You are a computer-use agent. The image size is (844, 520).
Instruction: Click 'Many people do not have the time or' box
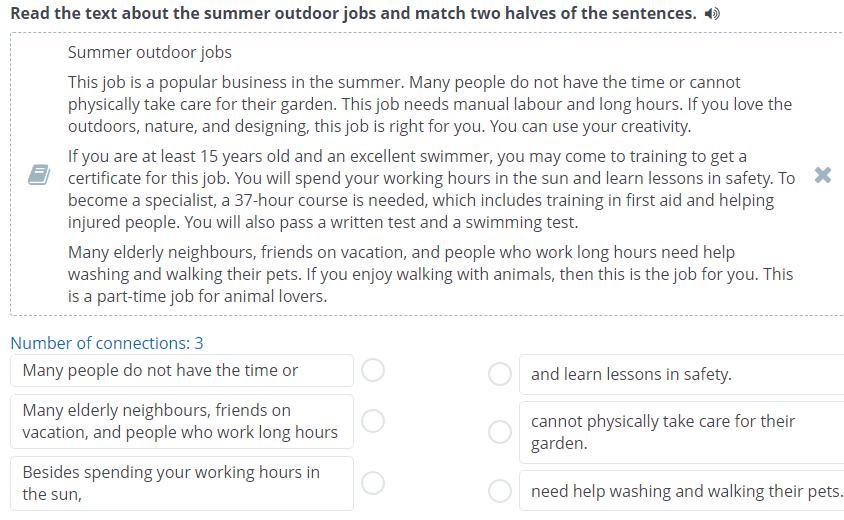[182, 370]
